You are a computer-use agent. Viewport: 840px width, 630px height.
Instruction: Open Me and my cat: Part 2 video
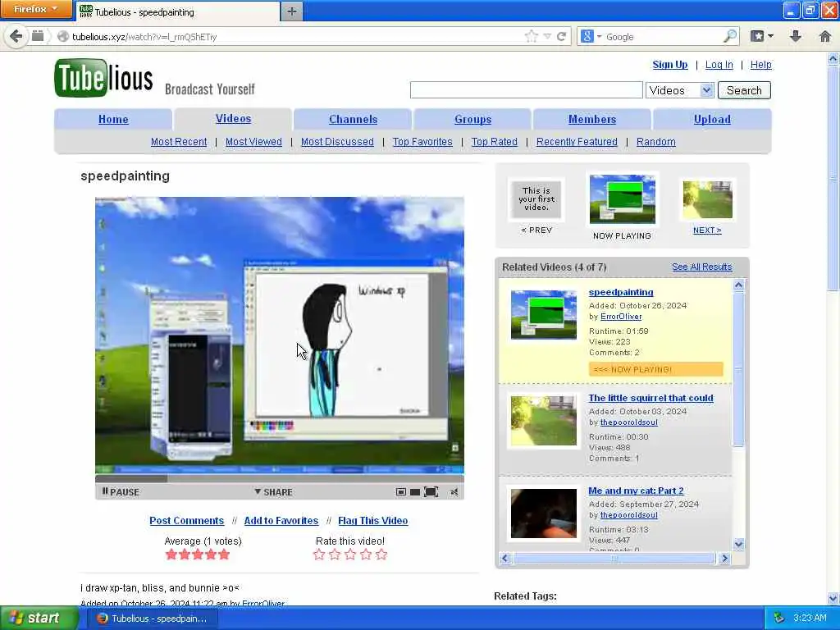click(x=636, y=491)
